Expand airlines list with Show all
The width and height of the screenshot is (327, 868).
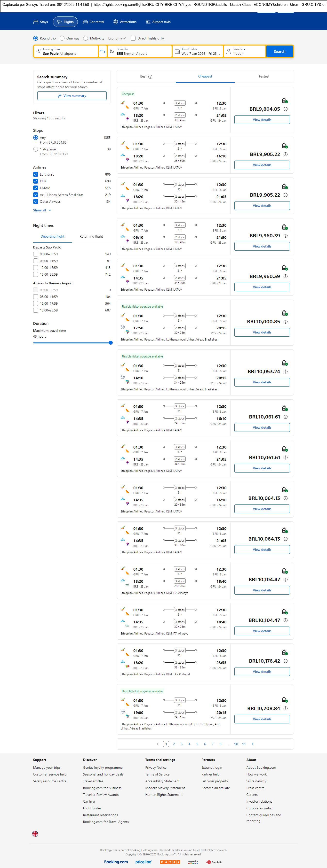(x=42, y=210)
